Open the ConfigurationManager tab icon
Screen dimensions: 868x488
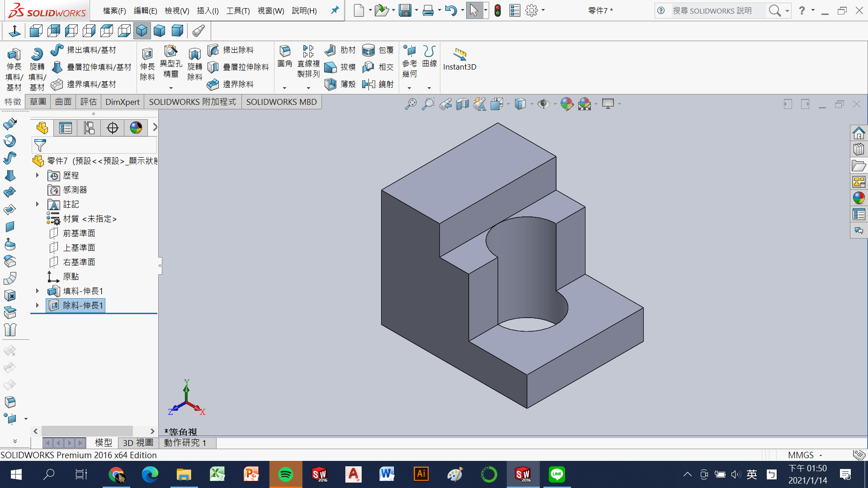point(89,128)
